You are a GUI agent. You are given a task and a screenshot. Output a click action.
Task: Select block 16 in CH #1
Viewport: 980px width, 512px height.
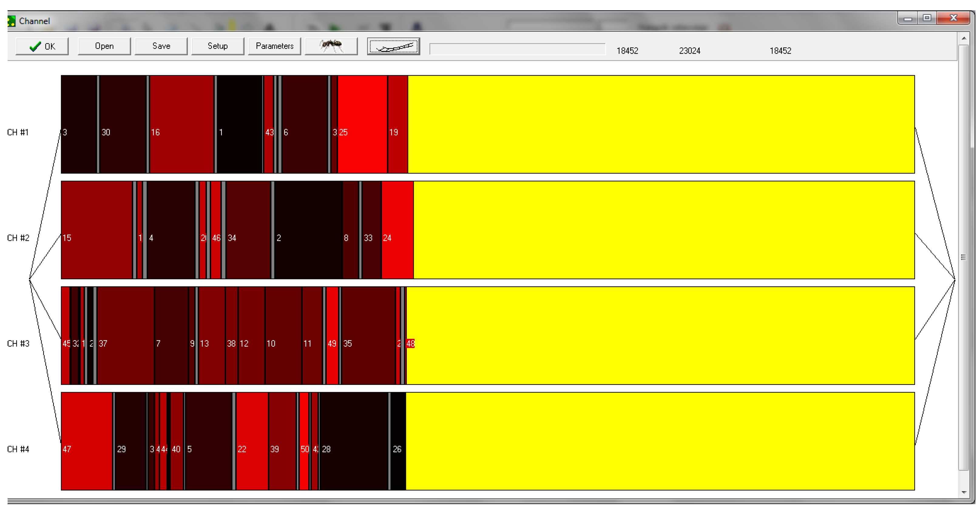pyautogui.click(x=182, y=124)
